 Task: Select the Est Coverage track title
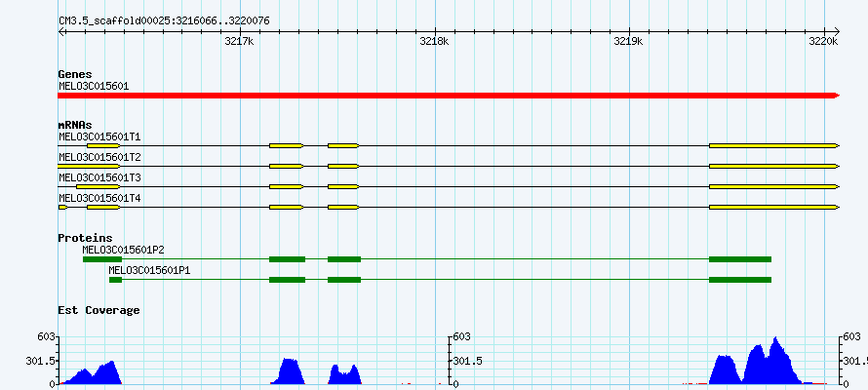tap(99, 310)
